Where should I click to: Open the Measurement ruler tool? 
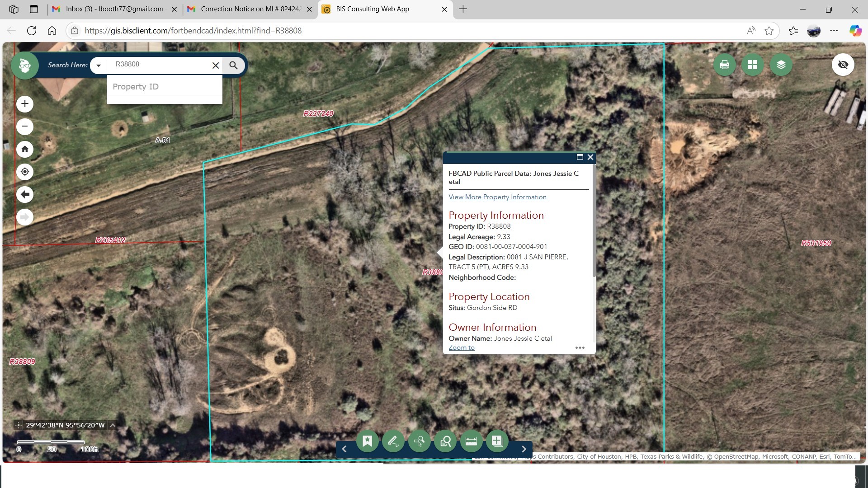[471, 441]
